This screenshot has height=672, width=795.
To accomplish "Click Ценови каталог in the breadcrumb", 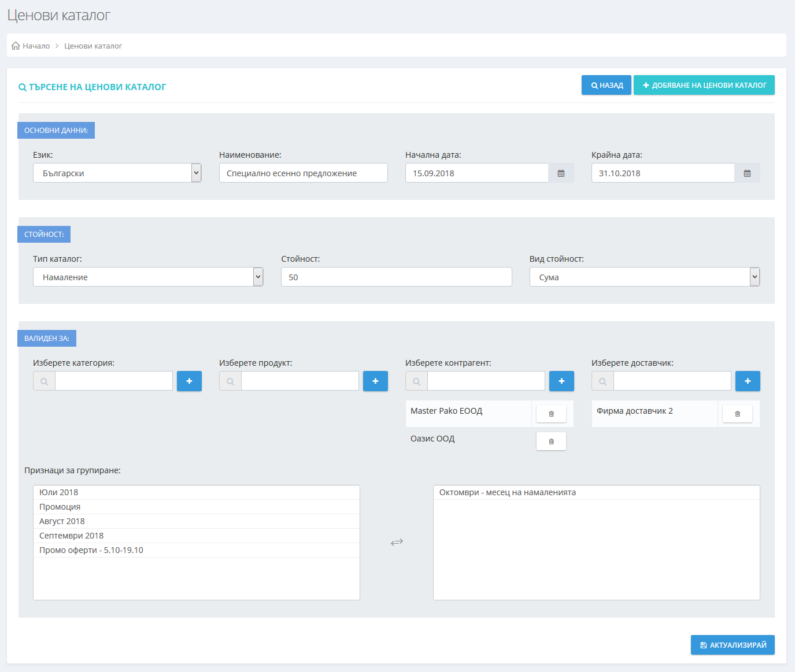I will 93,46.
